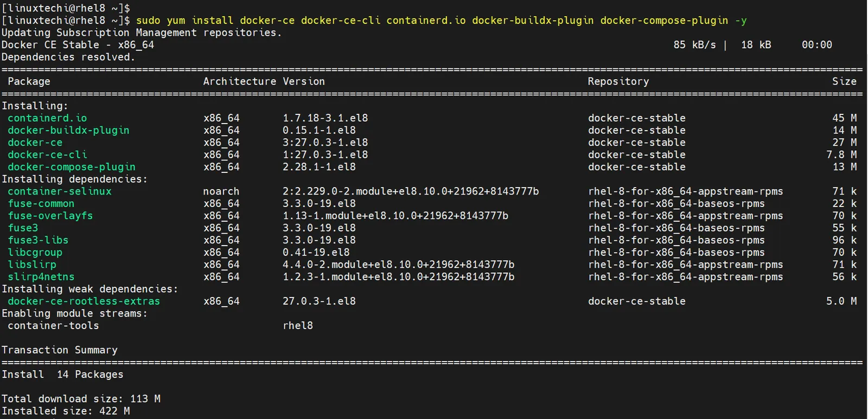The width and height of the screenshot is (868, 419).
Task: Click the -y flag in the yum command
Action: [x=741, y=21]
